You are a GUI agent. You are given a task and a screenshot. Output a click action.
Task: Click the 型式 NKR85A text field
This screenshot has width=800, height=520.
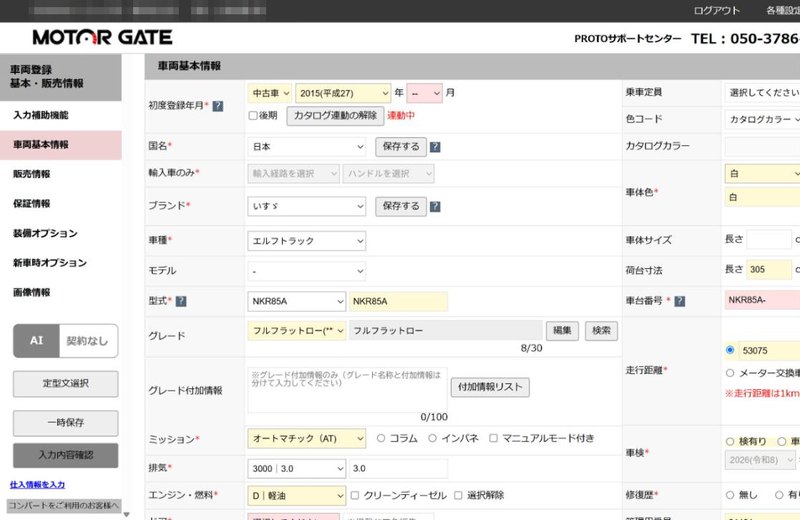(x=398, y=302)
